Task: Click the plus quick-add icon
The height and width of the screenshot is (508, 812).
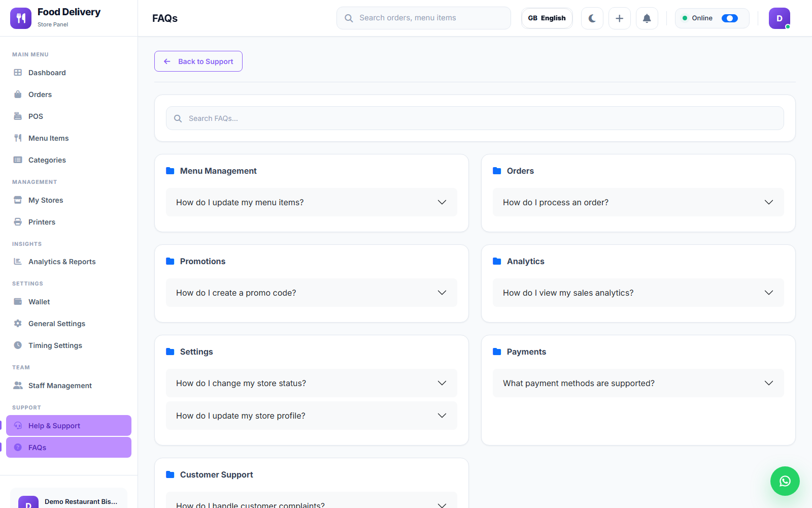Action: point(620,18)
